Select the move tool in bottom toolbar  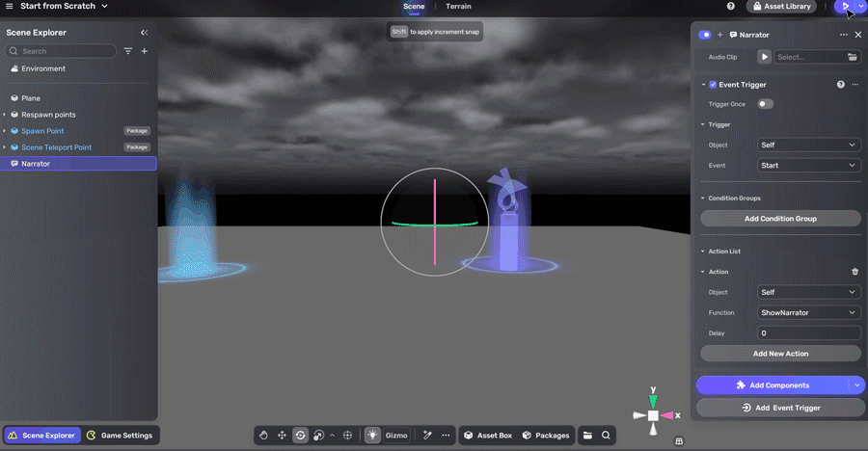[282, 436]
